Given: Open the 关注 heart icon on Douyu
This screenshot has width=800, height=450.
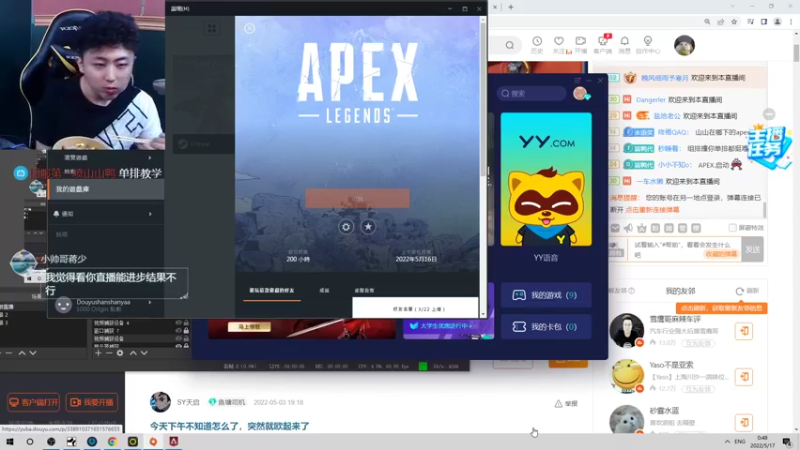Looking at the screenshot, I should tap(559, 45).
